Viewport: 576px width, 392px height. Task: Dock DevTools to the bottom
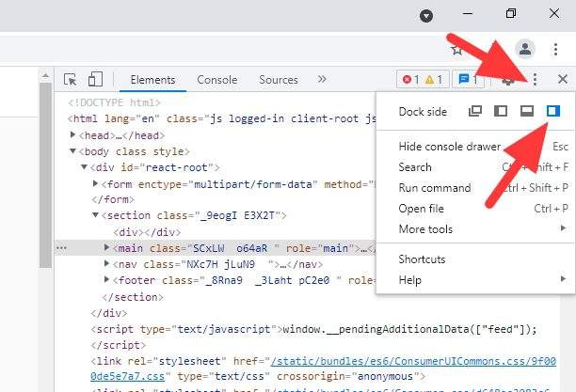pos(527,111)
